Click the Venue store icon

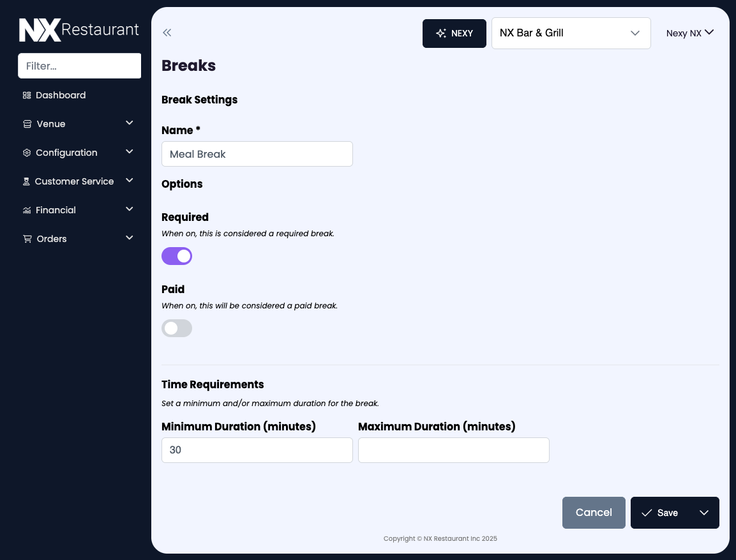(x=27, y=124)
